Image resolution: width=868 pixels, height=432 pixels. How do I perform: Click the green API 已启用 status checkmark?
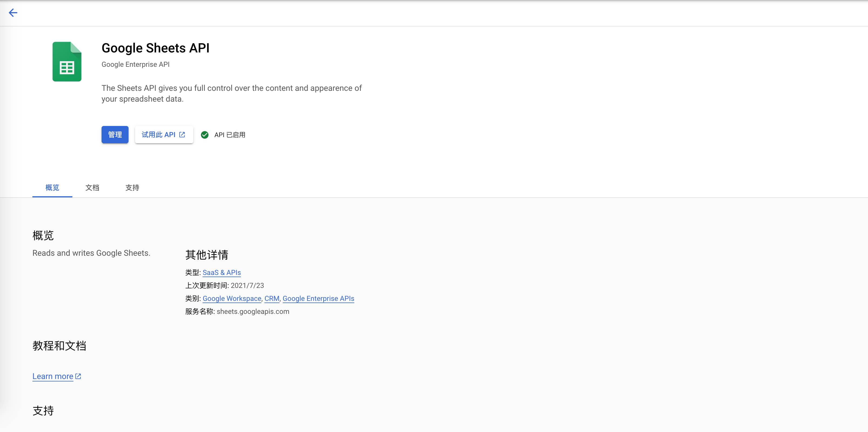click(205, 135)
